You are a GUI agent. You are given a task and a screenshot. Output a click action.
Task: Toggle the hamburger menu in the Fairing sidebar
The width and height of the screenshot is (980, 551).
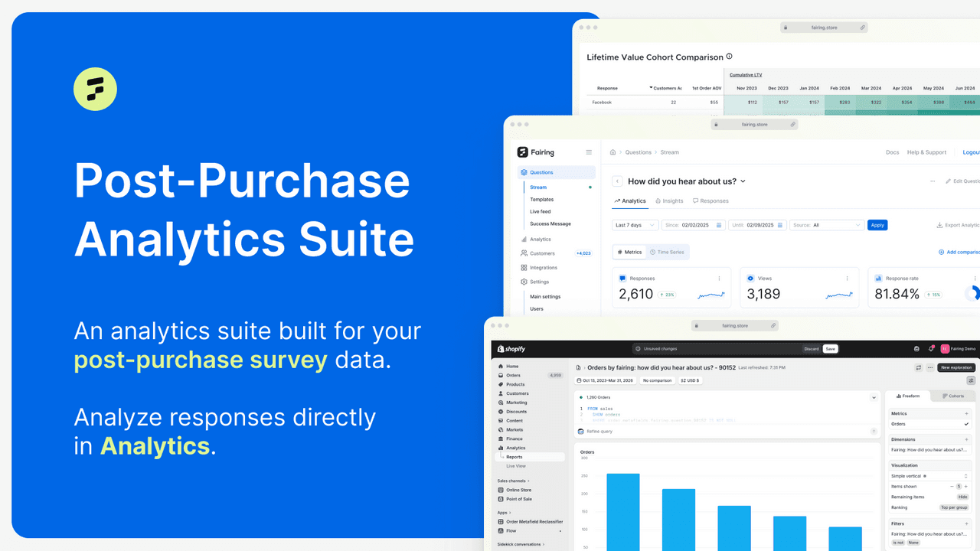(x=589, y=152)
